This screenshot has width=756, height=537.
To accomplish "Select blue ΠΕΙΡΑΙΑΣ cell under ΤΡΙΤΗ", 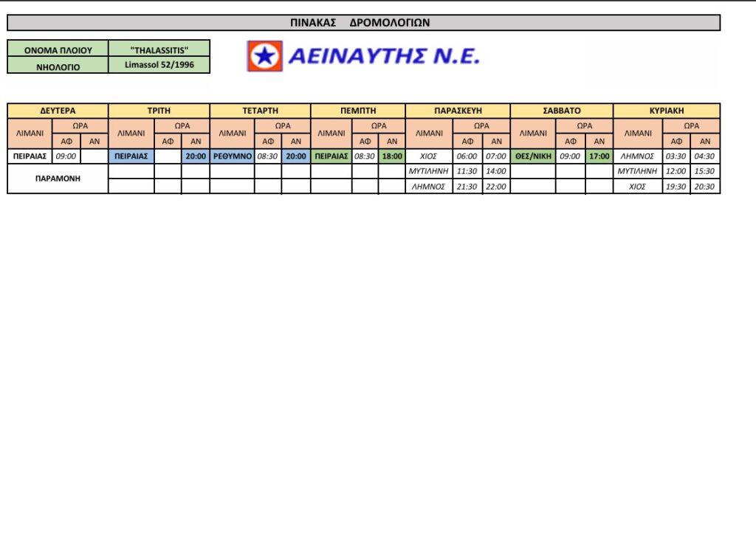I will click(x=131, y=156).
